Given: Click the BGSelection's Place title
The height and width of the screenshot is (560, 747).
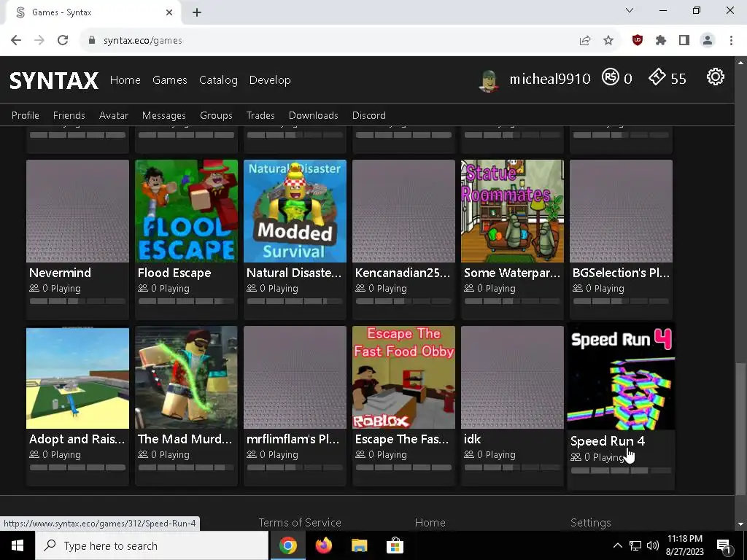Looking at the screenshot, I should (x=621, y=273).
